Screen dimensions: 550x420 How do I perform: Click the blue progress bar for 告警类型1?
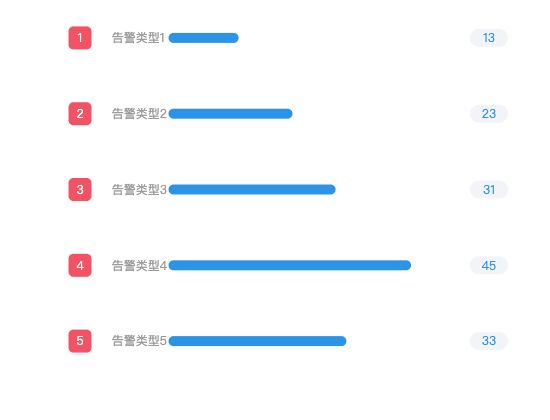pos(203,38)
